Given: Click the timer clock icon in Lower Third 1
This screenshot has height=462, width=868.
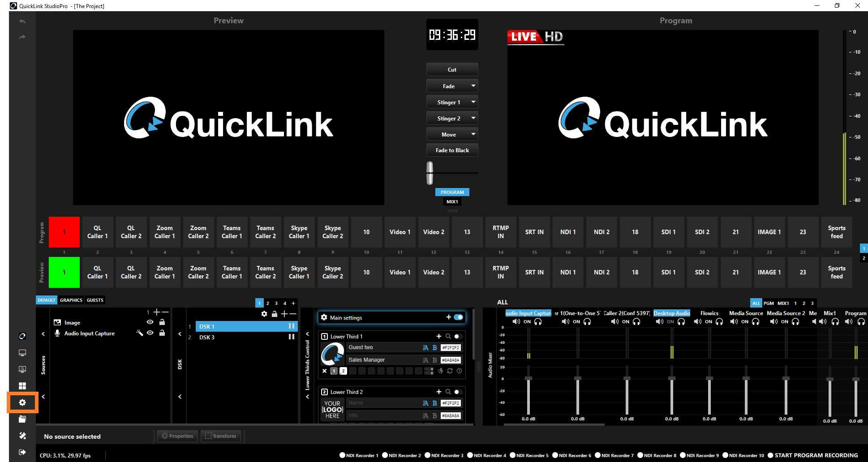Looking at the screenshot, I should click(459, 371).
